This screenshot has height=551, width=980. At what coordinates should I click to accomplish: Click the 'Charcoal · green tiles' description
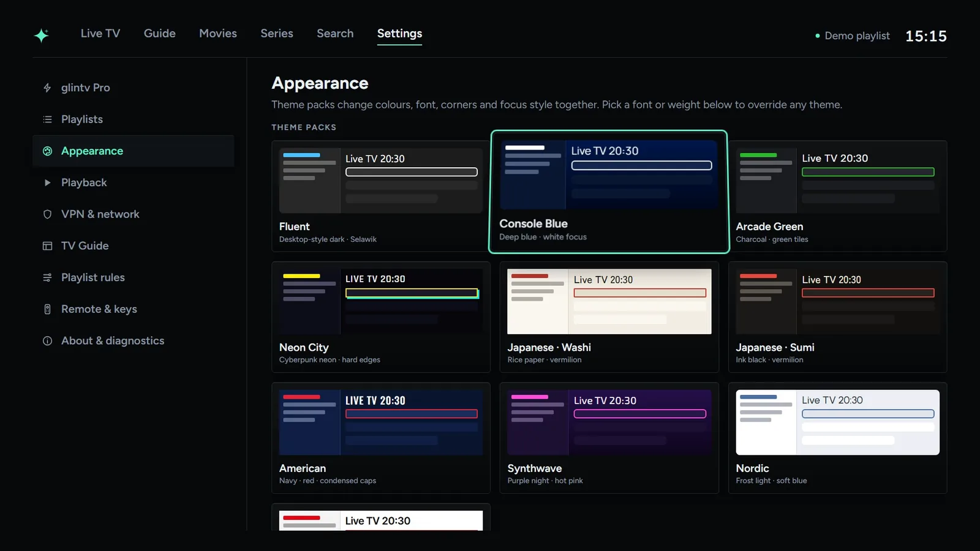772,239
